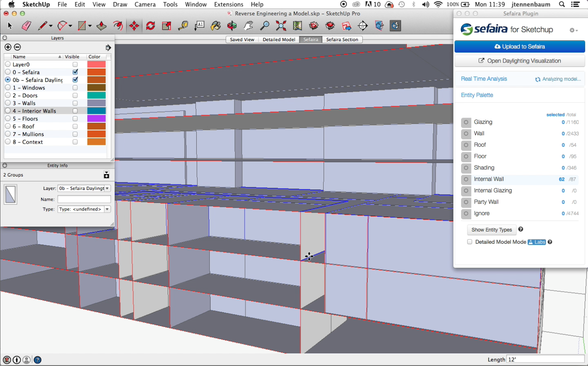This screenshot has width=588, height=366.
Task: Click the 3 - Walls color swatch
Action: (x=96, y=103)
